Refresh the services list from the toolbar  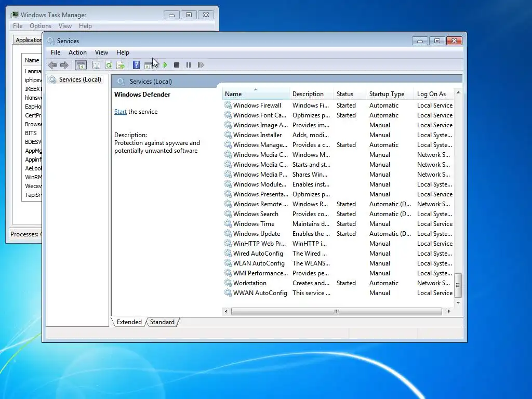109,65
